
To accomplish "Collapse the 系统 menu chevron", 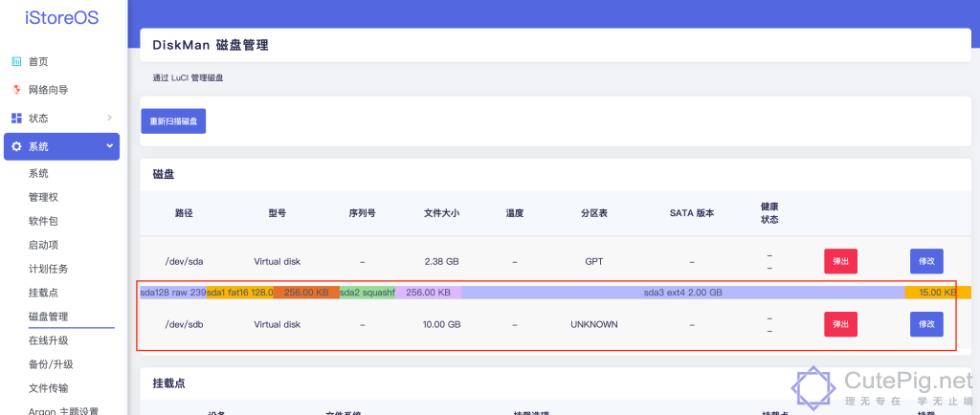I will click(x=109, y=146).
